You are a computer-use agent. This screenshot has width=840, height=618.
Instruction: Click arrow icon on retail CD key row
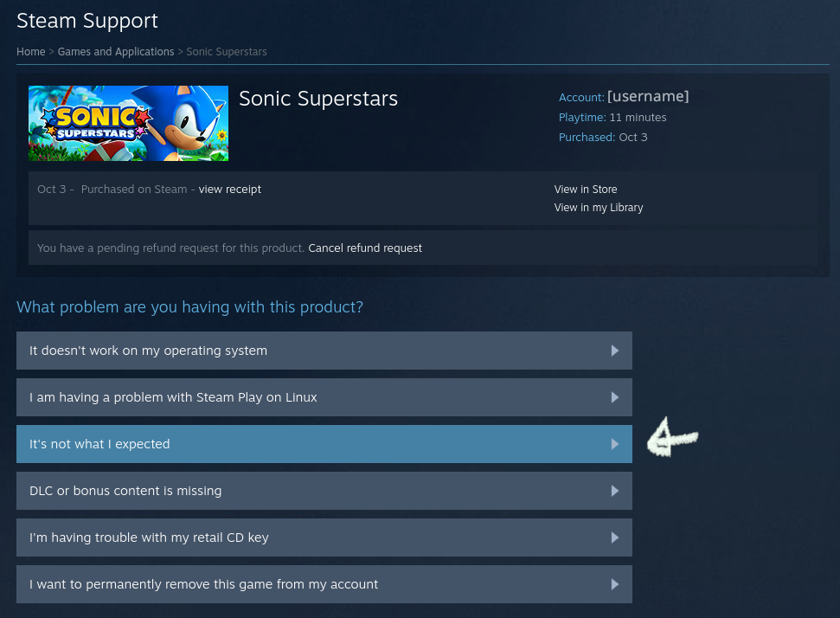614,538
